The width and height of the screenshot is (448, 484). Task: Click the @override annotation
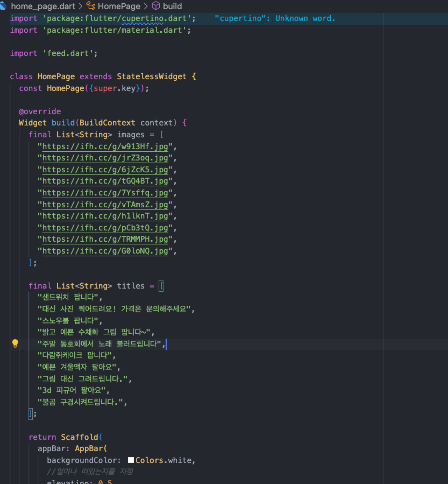coord(40,111)
